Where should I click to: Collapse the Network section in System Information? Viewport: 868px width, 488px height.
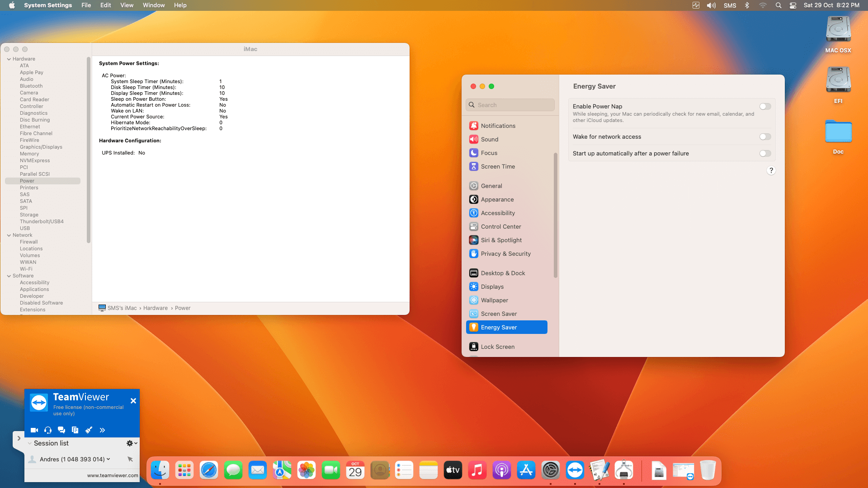(x=9, y=235)
